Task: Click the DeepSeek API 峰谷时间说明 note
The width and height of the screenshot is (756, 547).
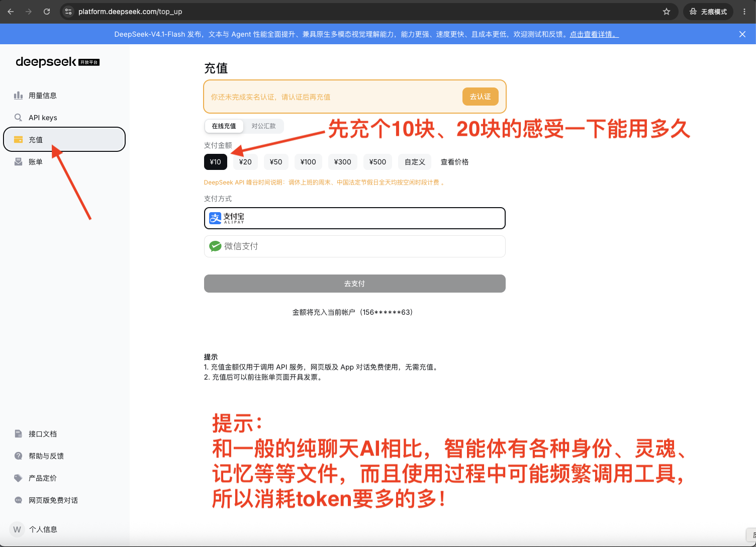Action: [x=324, y=183]
